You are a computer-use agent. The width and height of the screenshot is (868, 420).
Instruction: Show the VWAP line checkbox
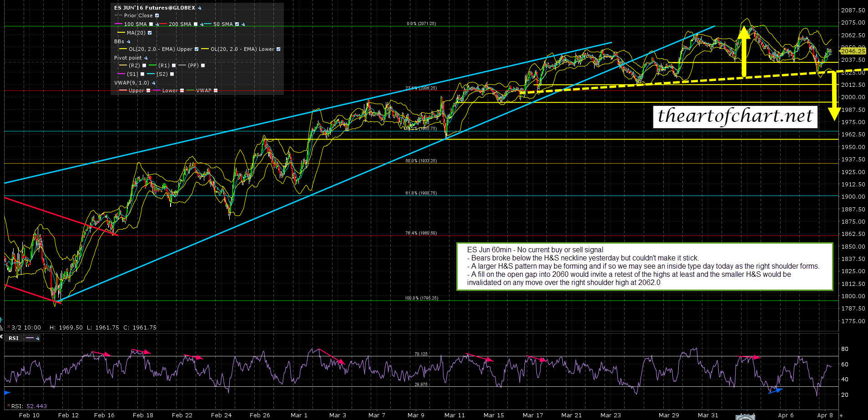pyautogui.click(x=215, y=90)
